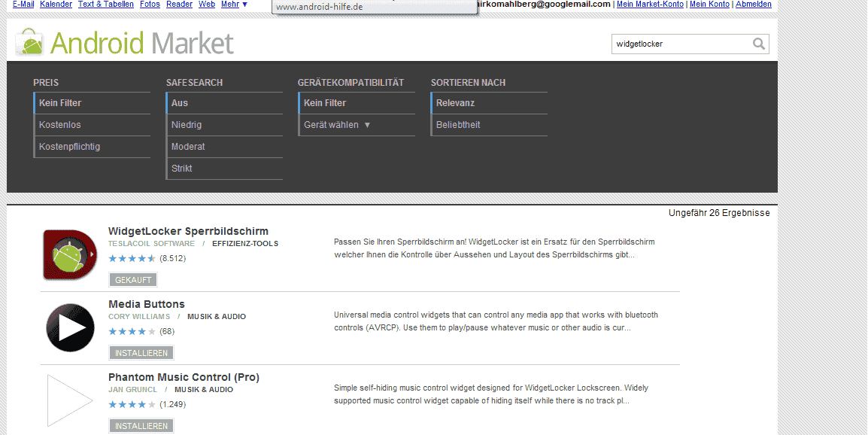868x435 pixels.
Task: Open the Mein Konto link
Action: [710, 5]
